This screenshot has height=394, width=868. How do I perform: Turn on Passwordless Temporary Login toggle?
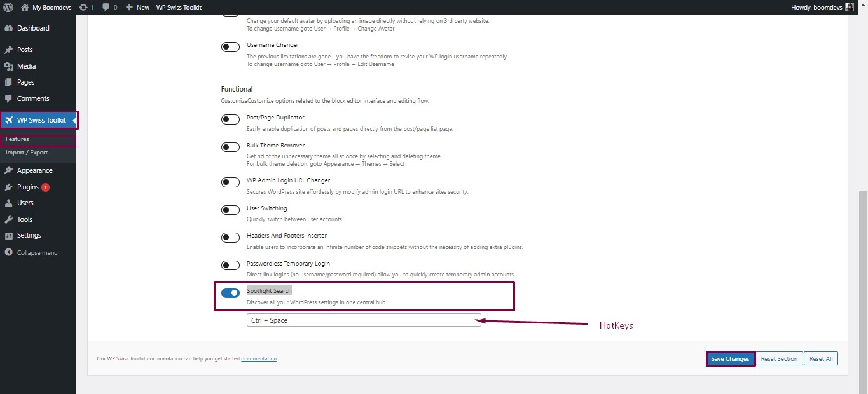[x=230, y=265]
